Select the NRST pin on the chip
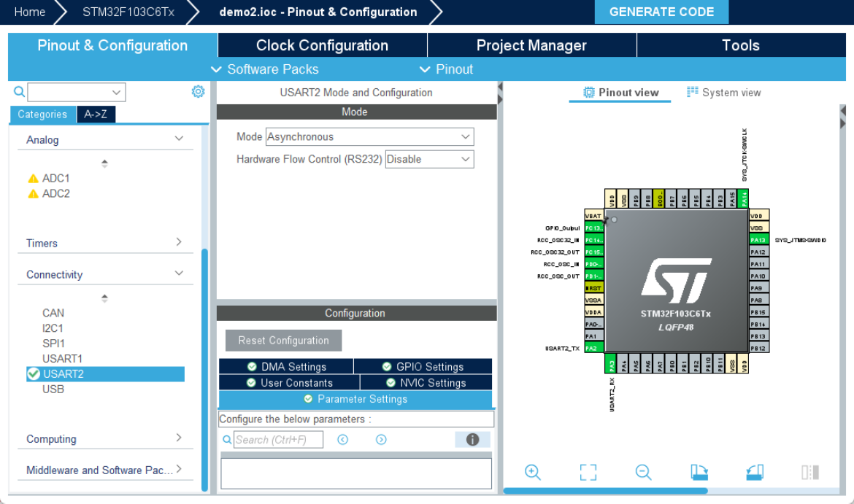 coord(593,288)
